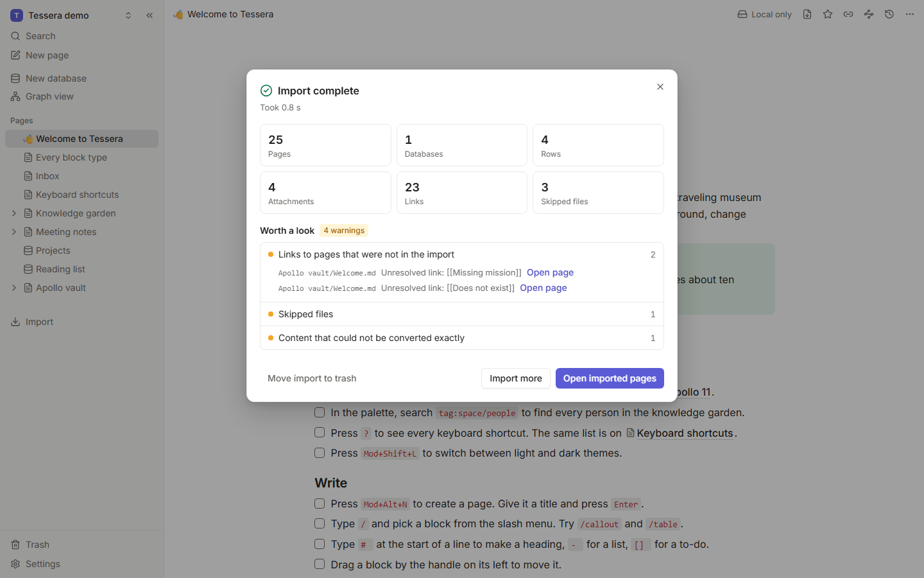
Task: Follow the Keyboard shortcuts page link
Action: (680, 433)
